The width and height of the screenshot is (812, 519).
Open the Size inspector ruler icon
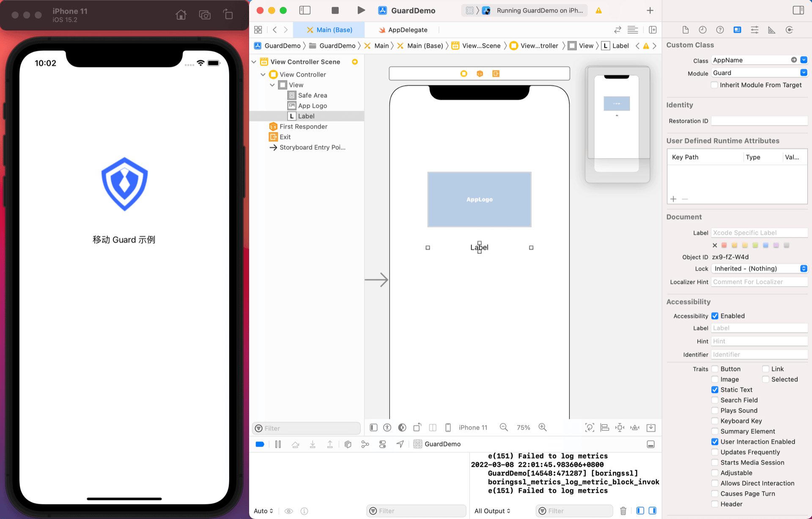(x=772, y=30)
